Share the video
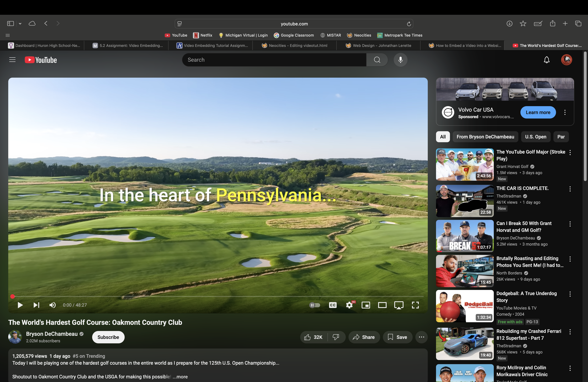 click(x=364, y=337)
